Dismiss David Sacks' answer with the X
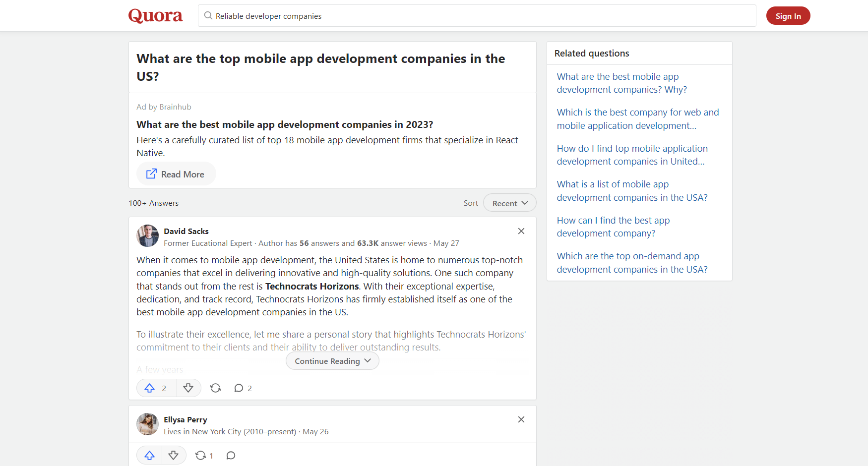The image size is (868, 466). 521,231
